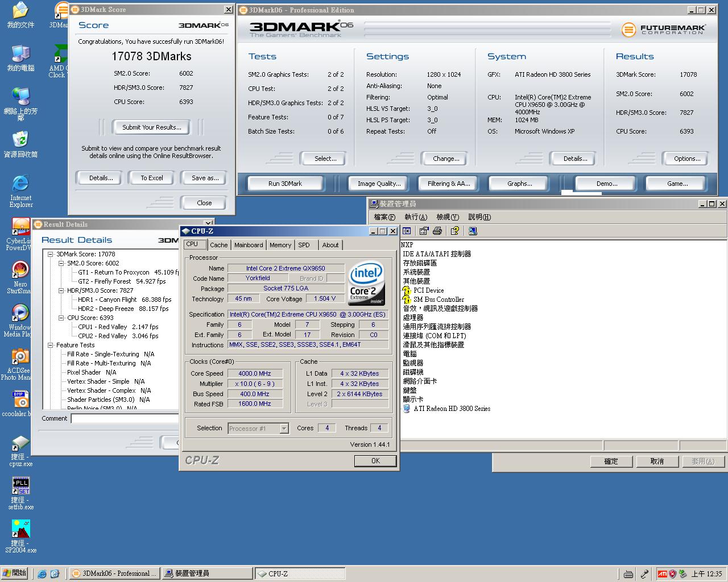Click the scan hardware changes toolbar icon
Image resolution: width=728 pixels, height=582 pixels.
pos(473,231)
